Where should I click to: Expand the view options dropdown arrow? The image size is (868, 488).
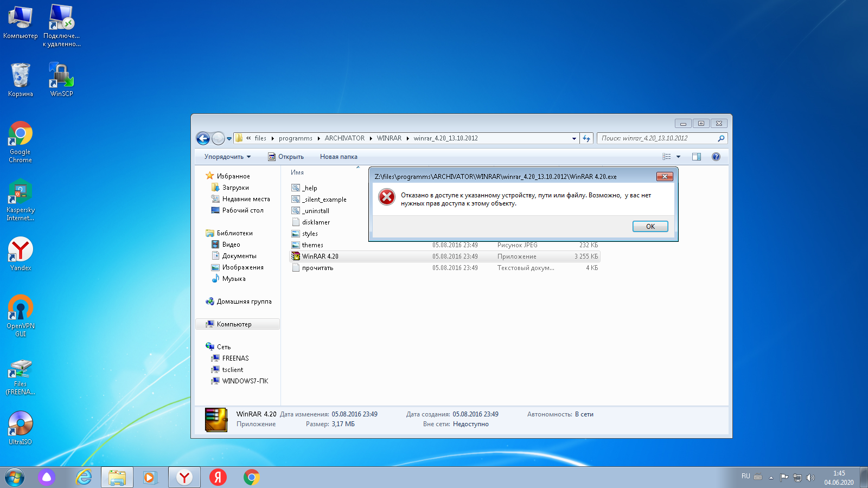click(678, 157)
